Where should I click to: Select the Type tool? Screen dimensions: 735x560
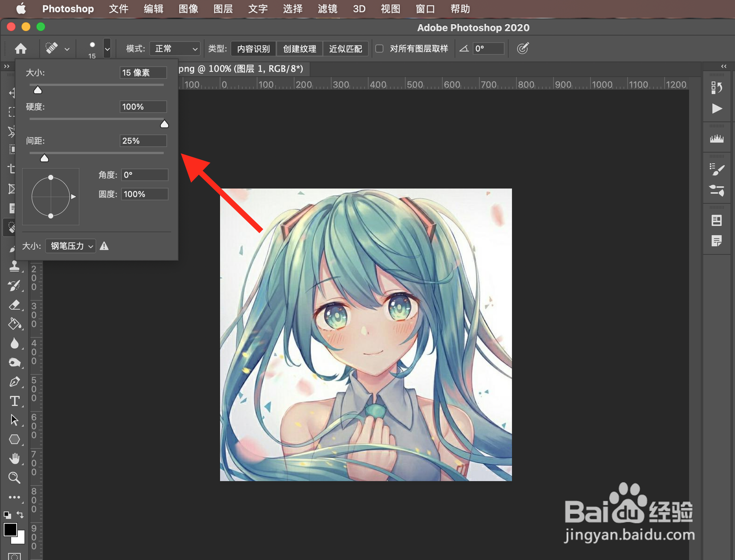14,401
